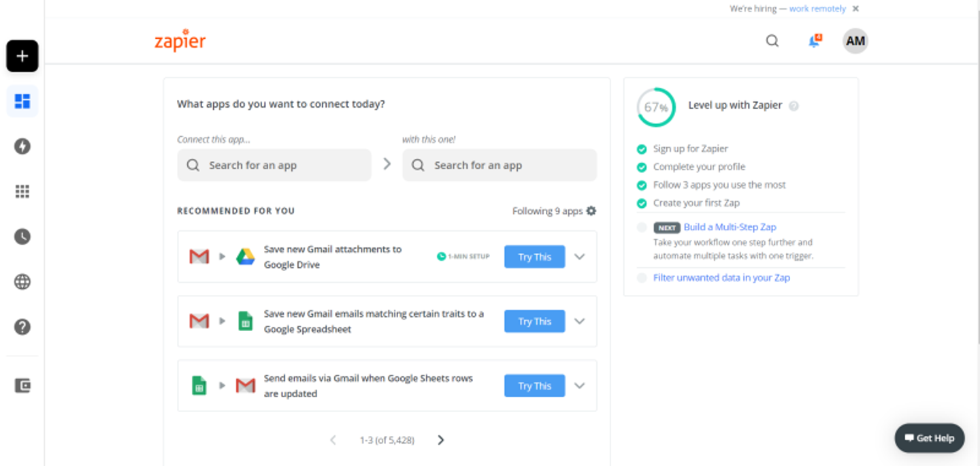Click the Connect this app search field
This screenshot has width=980, height=466.
(x=274, y=166)
